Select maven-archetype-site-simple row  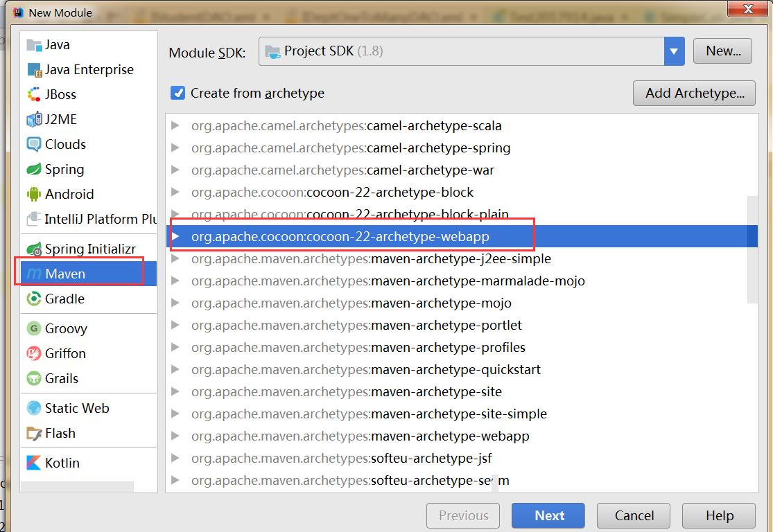(462, 414)
